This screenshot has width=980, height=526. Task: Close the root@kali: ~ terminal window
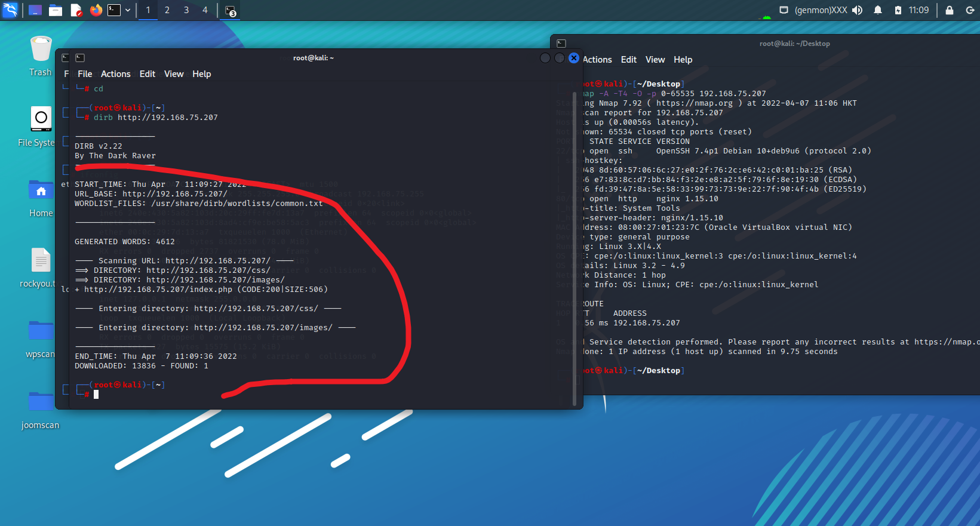(574, 58)
